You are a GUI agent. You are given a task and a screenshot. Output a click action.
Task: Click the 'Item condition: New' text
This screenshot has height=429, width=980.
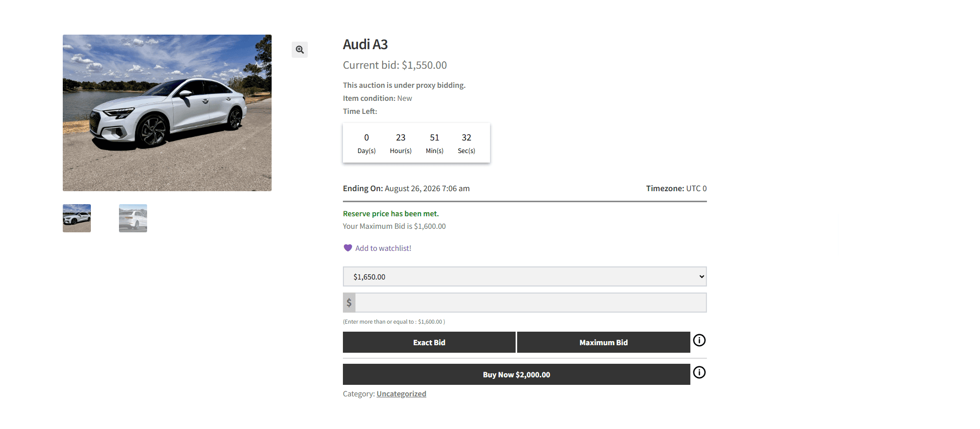click(x=378, y=98)
